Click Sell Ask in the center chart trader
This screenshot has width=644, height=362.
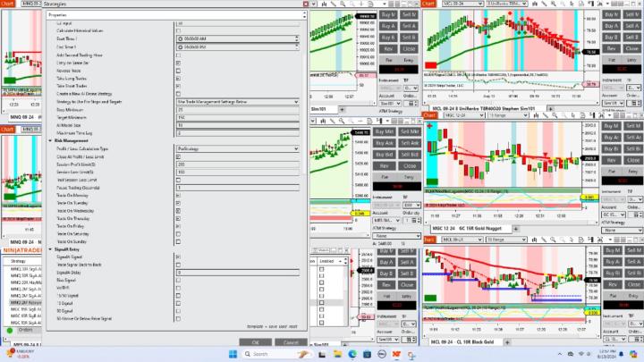pyautogui.click(x=409, y=143)
